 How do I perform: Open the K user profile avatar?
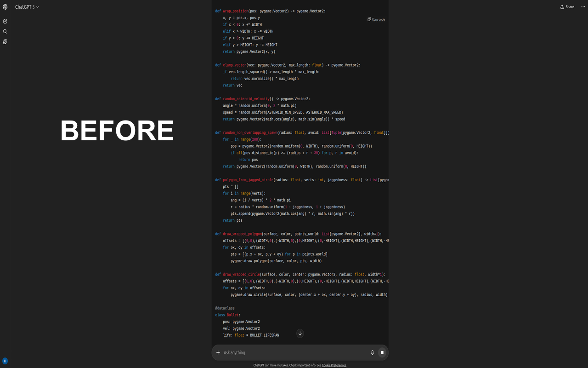(5, 361)
